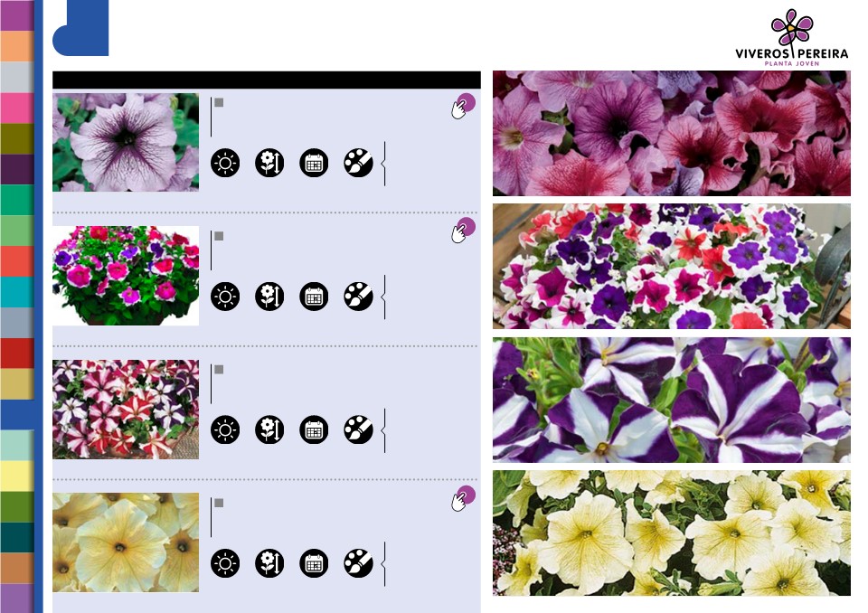Tap the hand pointer icon in the lavender petunia row
Screen dimensions: 868x613
(x=463, y=107)
